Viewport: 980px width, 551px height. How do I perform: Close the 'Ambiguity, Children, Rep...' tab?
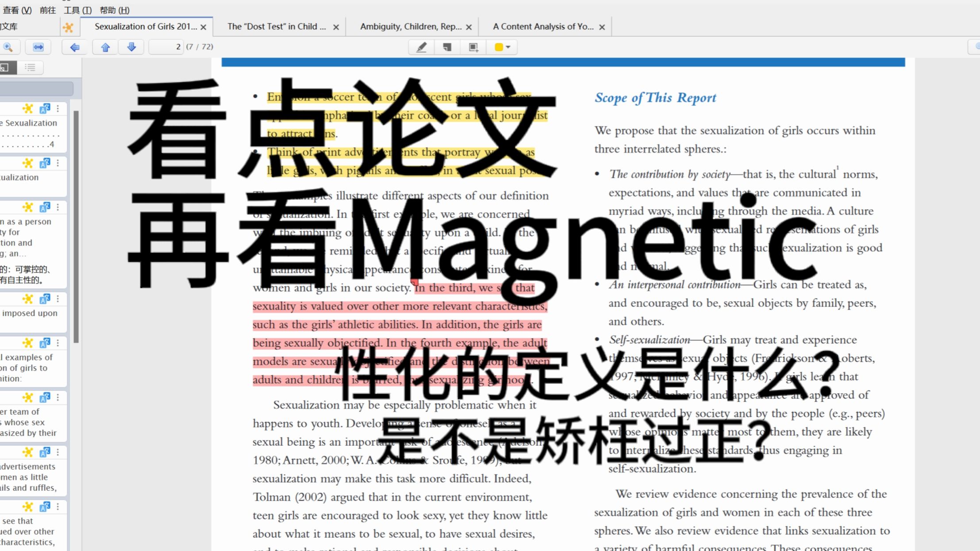pyautogui.click(x=469, y=27)
